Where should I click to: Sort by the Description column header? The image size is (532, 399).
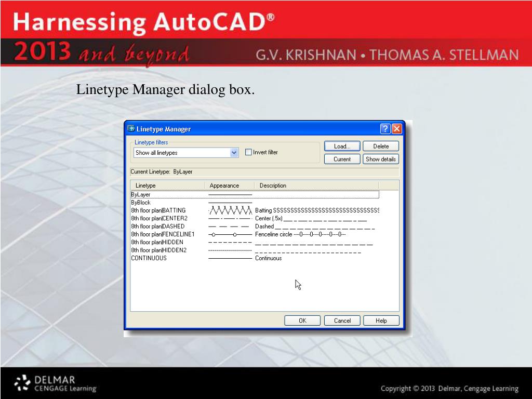316,185
